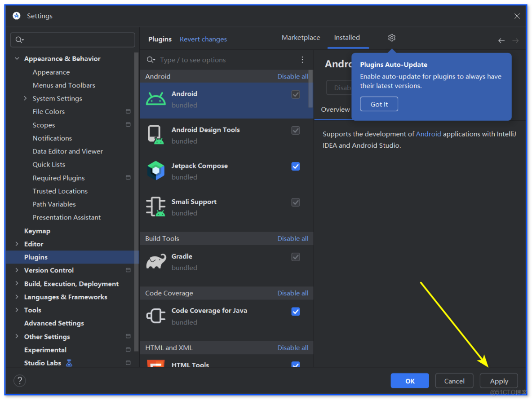Viewport: 532px width, 400px height.
Task: Click the Revert changes link
Action: click(203, 39)
